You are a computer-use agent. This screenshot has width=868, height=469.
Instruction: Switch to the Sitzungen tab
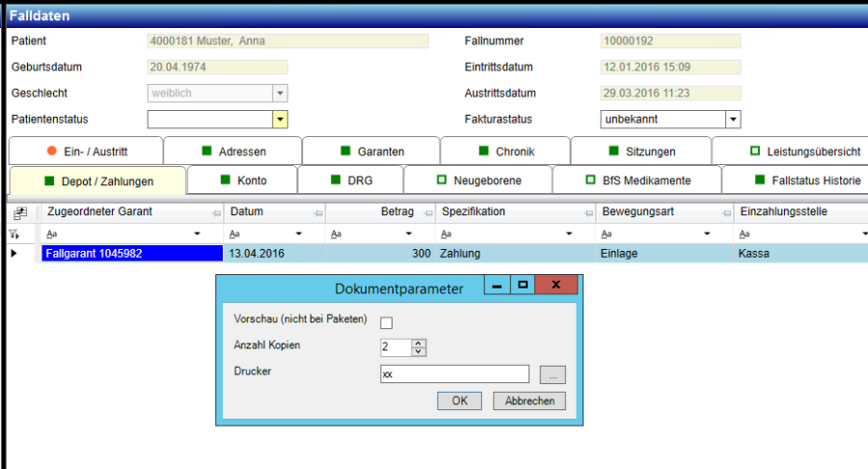[x=641, y=152]
